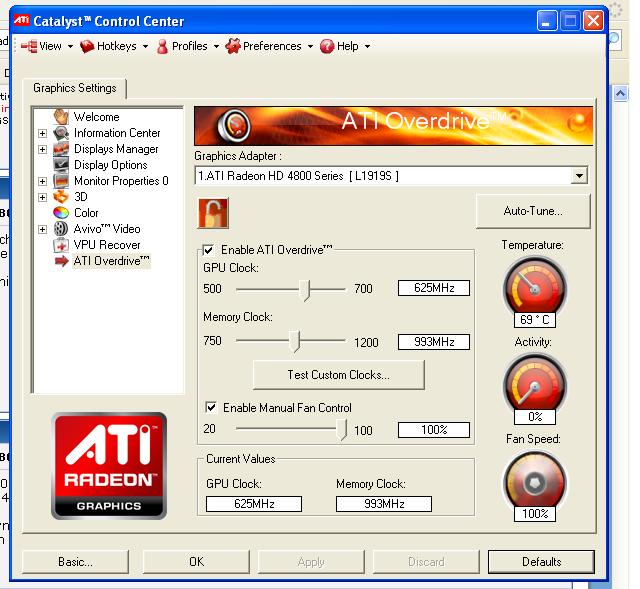
Task: Select Color in the settings tree
Action: 86,213
